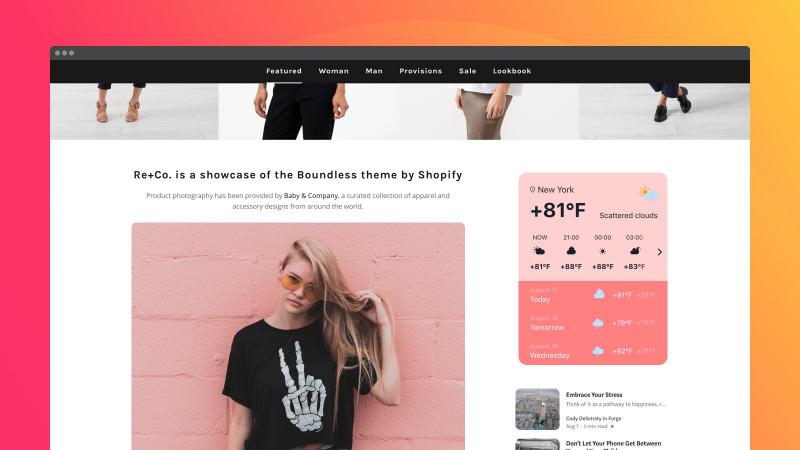Follow the Baby & Company link
This screenshot has height=450, width=800.
311,195
